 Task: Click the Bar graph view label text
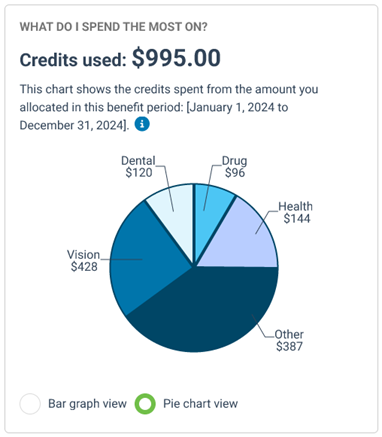[87, 404]
